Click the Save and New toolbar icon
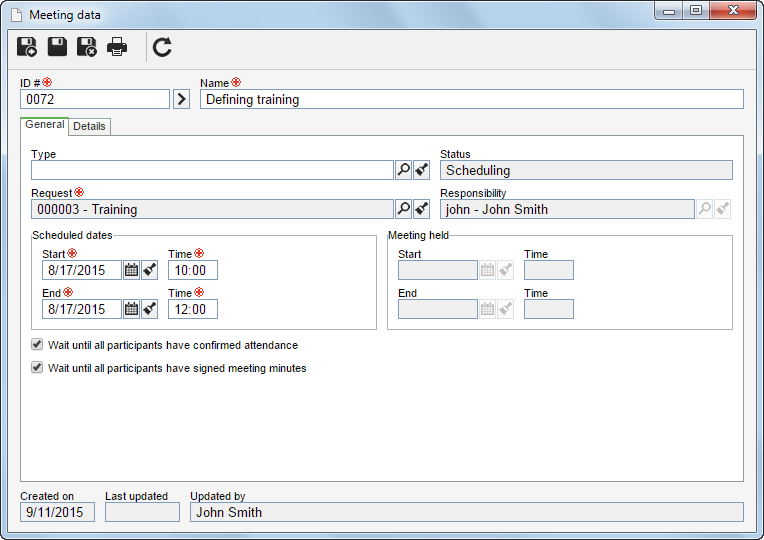This screenshot has height=540, width=764. pos(27,47)
